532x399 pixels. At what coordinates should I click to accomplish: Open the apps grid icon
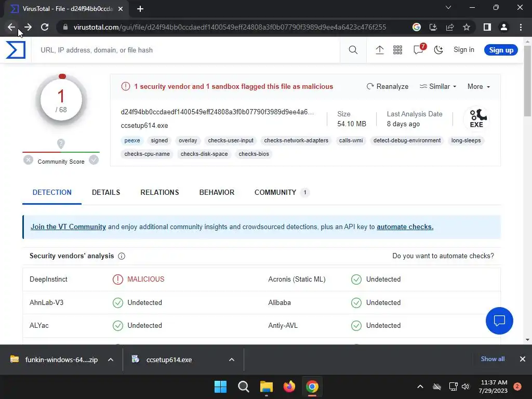(397, 50)
